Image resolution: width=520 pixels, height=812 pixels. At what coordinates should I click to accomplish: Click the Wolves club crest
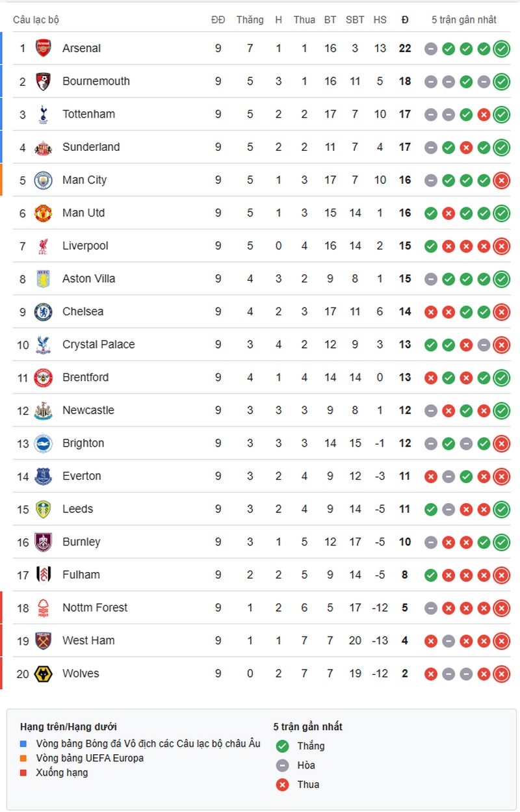coord(44,674)
